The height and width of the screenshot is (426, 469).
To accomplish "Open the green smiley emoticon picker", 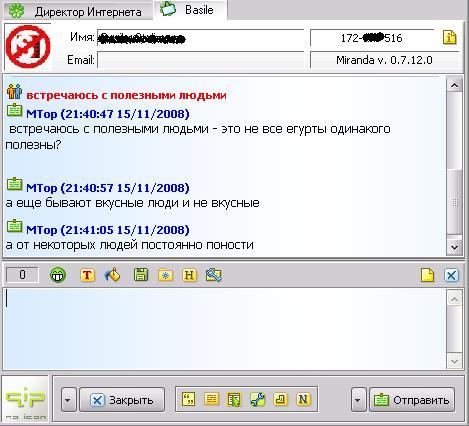I will click(58, 275).
